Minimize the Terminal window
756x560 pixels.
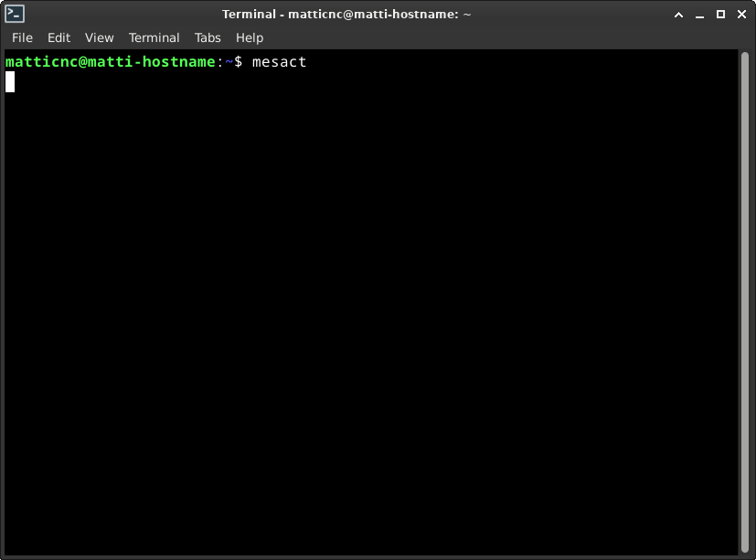[699, 16]
